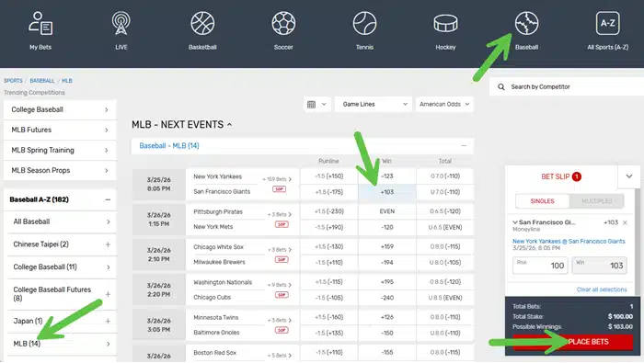Open MLB (14) sidebar item
The height and width of the screenshot is (363, 644).
(62, 344)
